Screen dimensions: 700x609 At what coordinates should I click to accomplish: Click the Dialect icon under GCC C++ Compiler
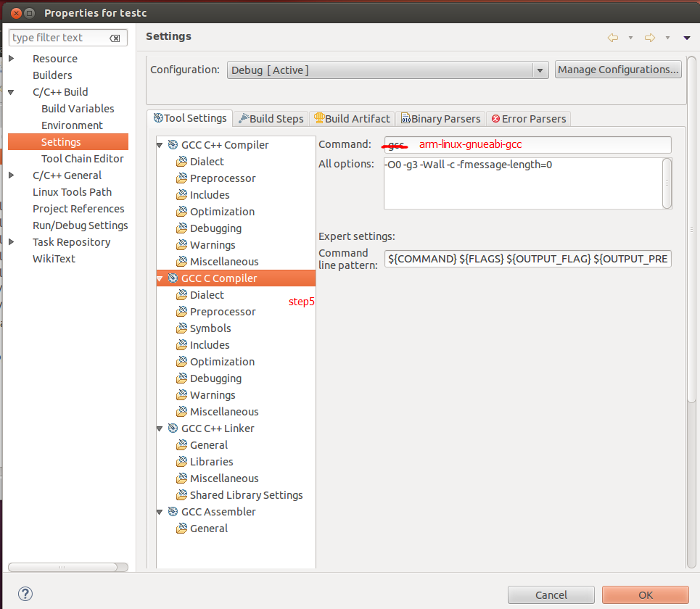click(181, 162)
